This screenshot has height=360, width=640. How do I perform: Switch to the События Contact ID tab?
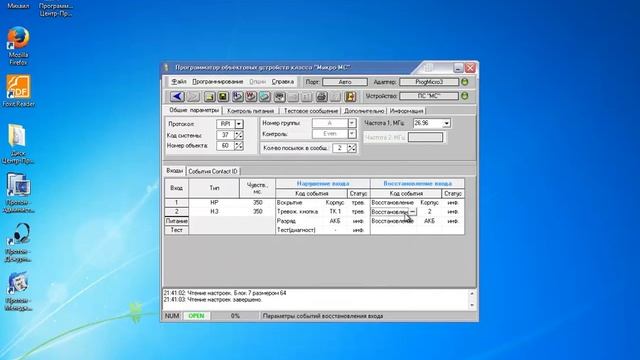tap(213, 171)
